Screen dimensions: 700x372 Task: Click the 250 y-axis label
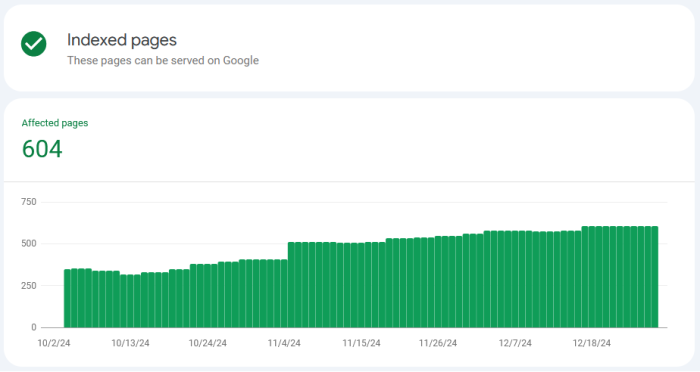[29, 286]
